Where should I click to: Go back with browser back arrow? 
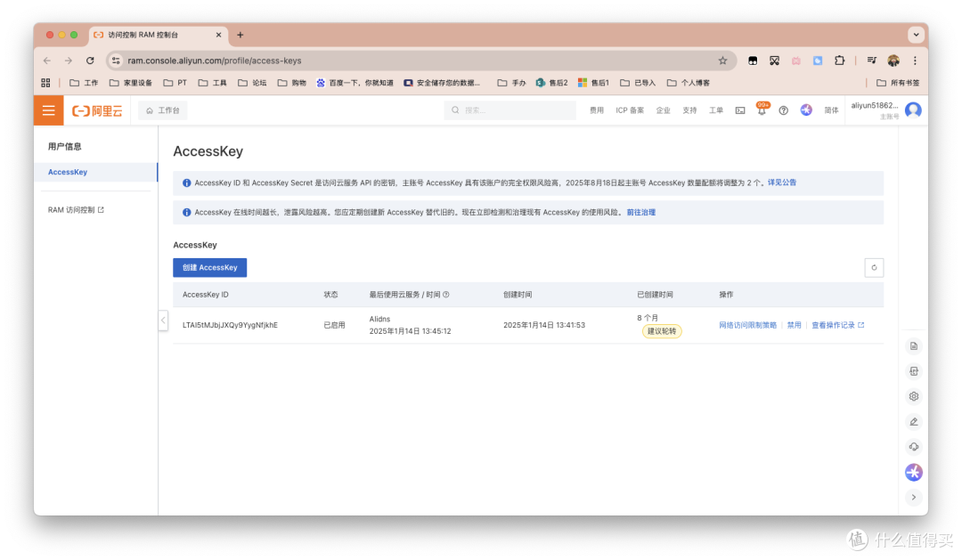pyautogui.click(x=47, y=61)
